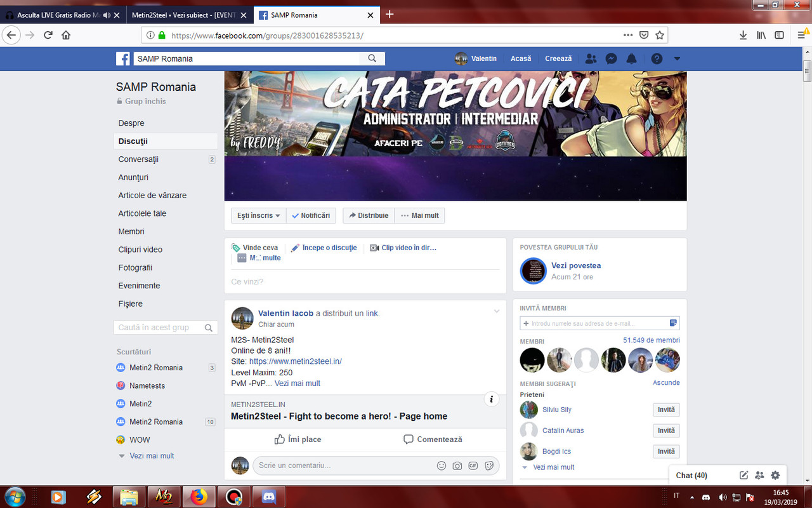This screenshot has height=508, width=812.
Task: Open Messenger from the Facebook top bar
Action: (x=611, y=58)
